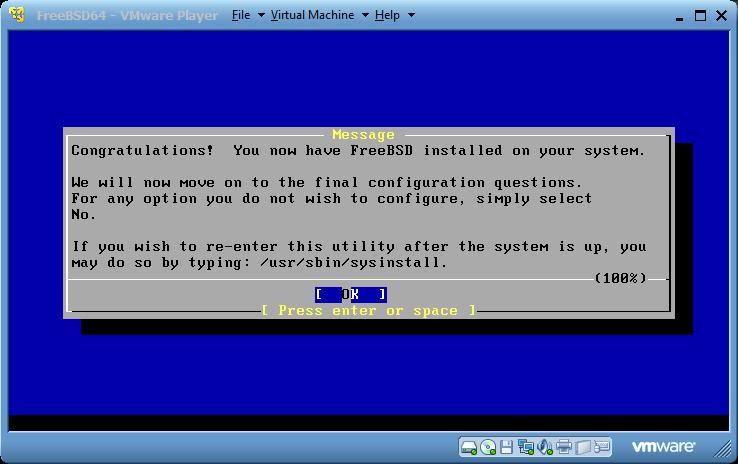Open the File menu
738x464 pixels.
(x=241, y=15)
